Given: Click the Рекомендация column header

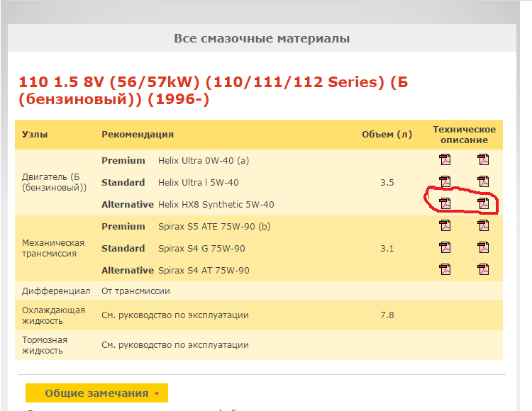Looking at the screenshot, I should (138, 134).
